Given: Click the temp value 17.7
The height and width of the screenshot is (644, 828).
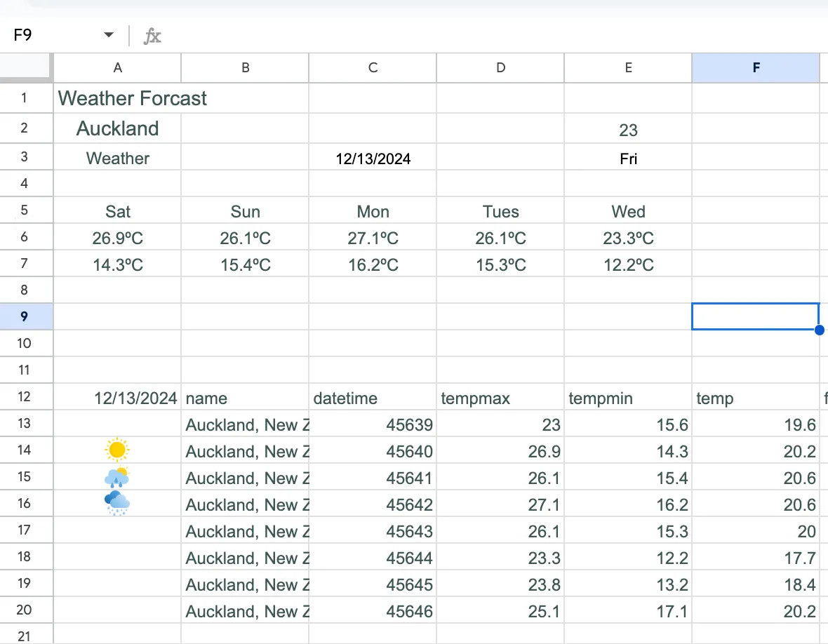Looking at the screenshot, I should (x=756, y=556).
